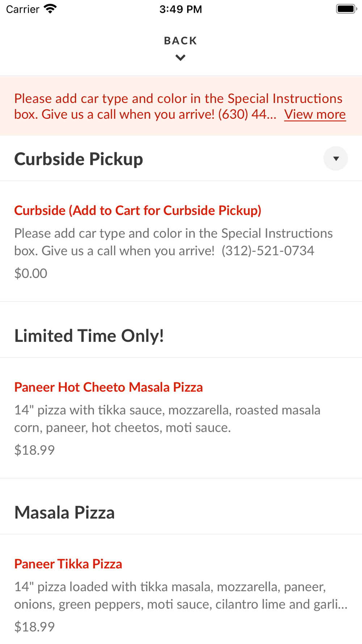Tap the hot cheetos pizza description
Screen dimensions: 362x644
(x=167, y=419)
